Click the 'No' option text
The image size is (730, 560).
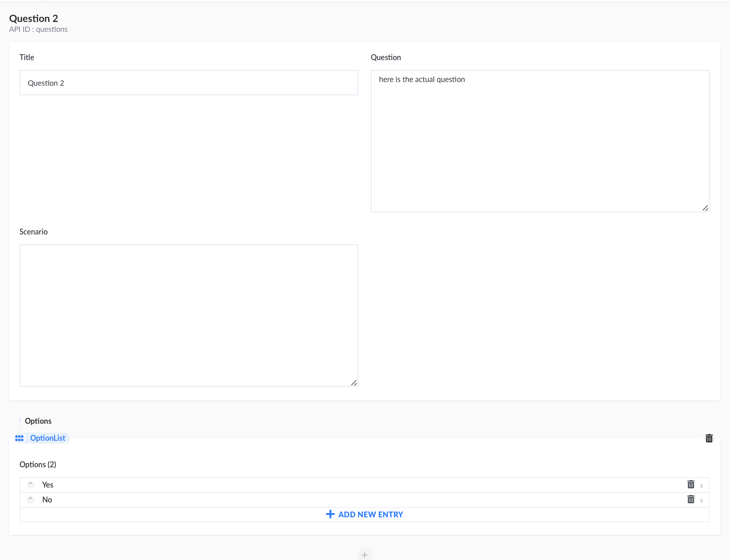click(47, 500)
